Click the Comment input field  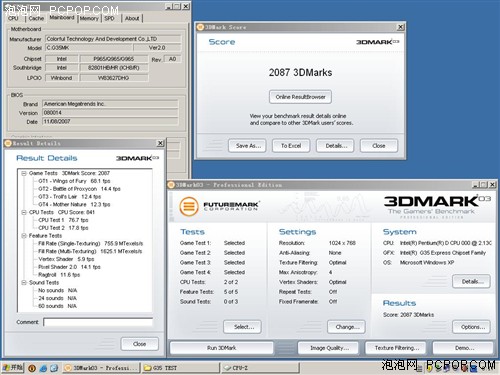[x=98, y=322]
